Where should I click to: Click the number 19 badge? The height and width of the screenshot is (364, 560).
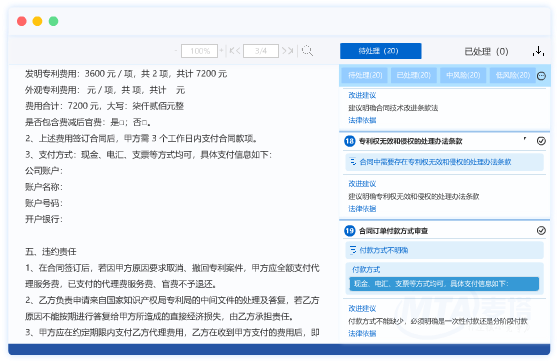pos(350,231)
